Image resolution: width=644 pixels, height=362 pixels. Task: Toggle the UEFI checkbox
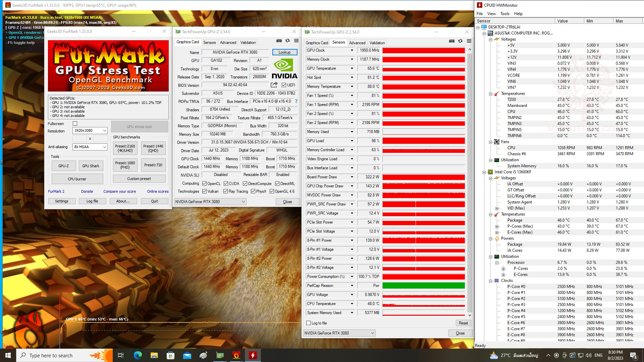[284, 85]
